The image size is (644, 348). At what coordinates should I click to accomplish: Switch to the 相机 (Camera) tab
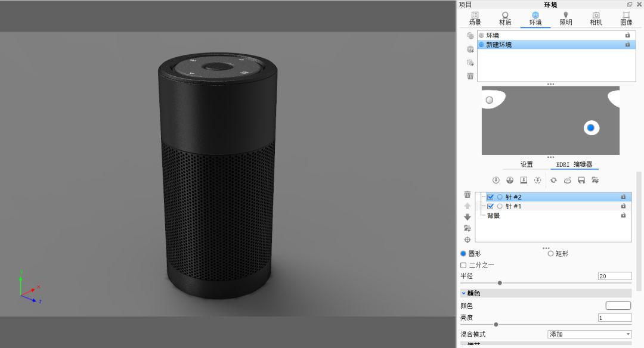[x=596, y=19]
